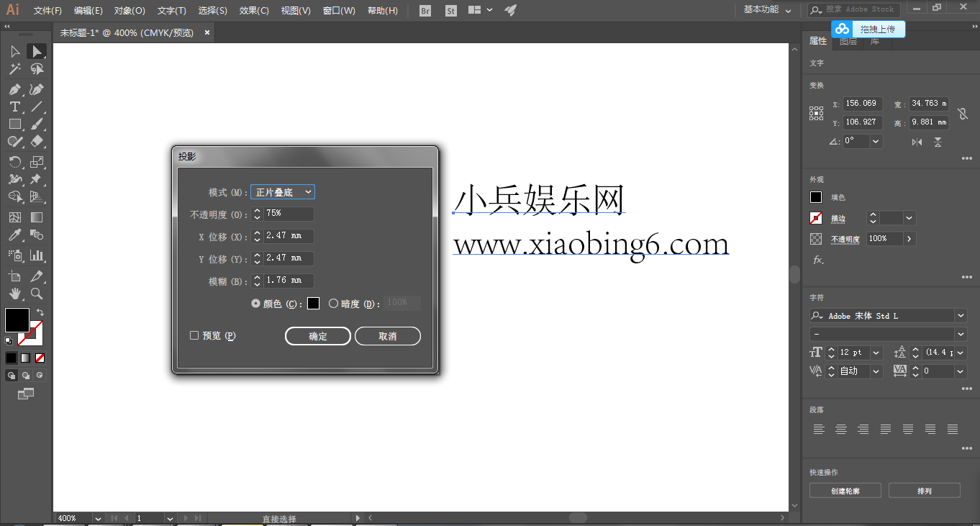This screenshot has height=526, width=980.
Task: Toggle constrain width and height proportions
Action: click(x=963, y=113)
